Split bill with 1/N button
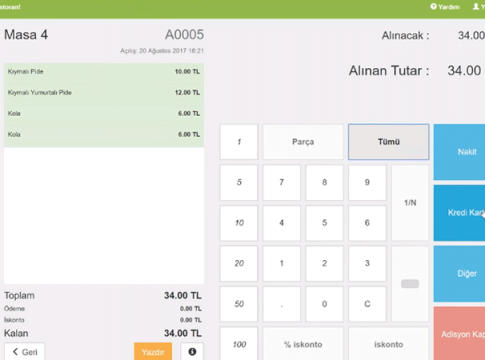 [x=410, y=203]
